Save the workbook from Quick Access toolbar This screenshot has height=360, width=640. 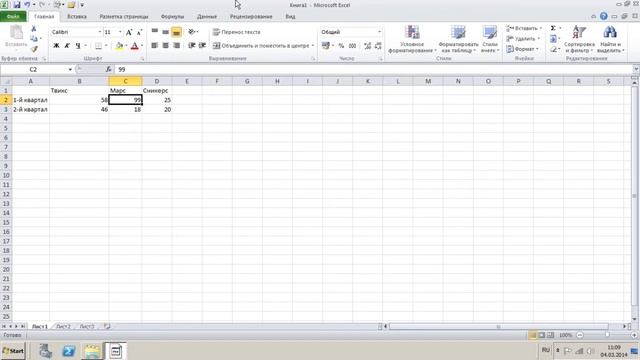point(17,5)
